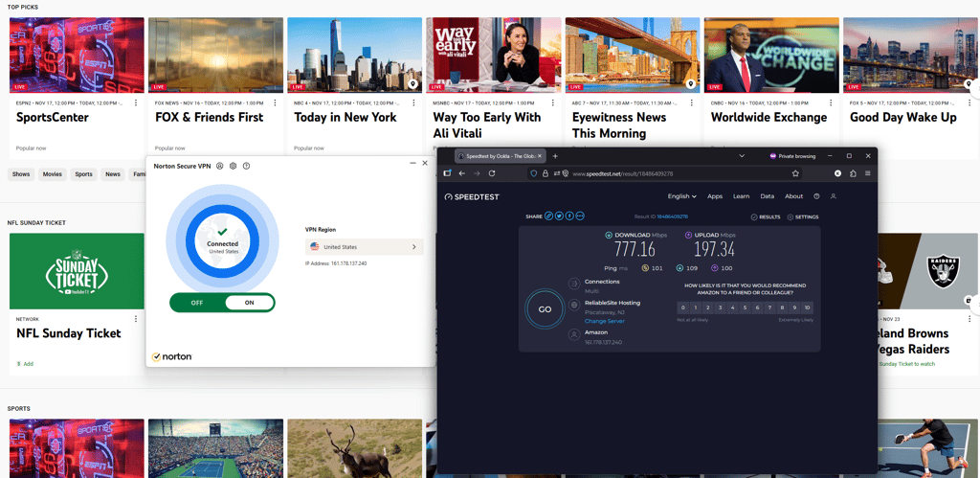Select the Sports filter chip
Screen dimensions: 980x478
84,174
